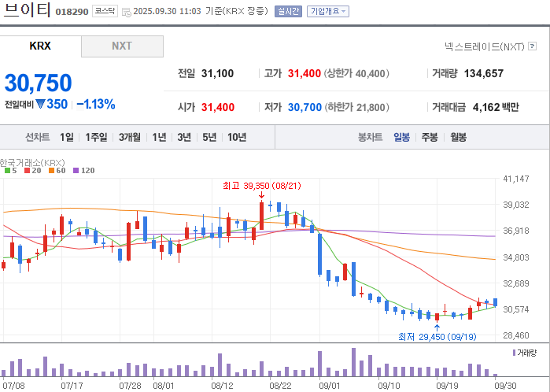
Task: Select the 1일 line chart period
Action: pyautogui.click(x=67, y=137)
